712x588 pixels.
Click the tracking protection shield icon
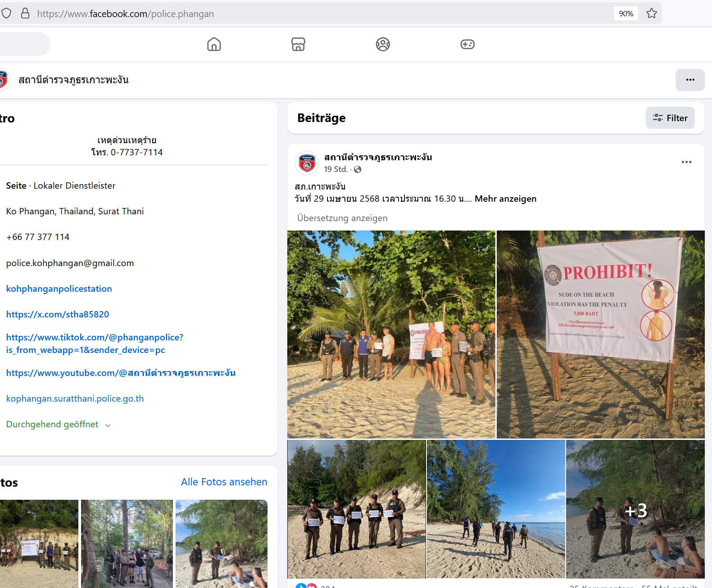click(x=6, y=14)
